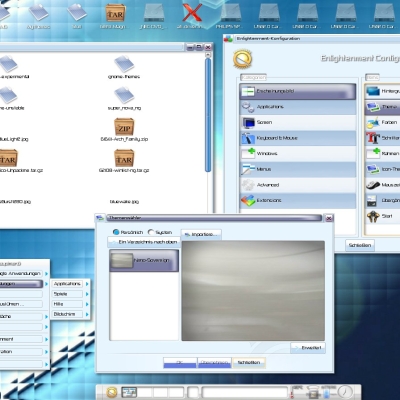Image resolution: width=400 pixels, height=400 pixels.
Task: Open the PHILIPS drive desktop icon
Action: 230,13
